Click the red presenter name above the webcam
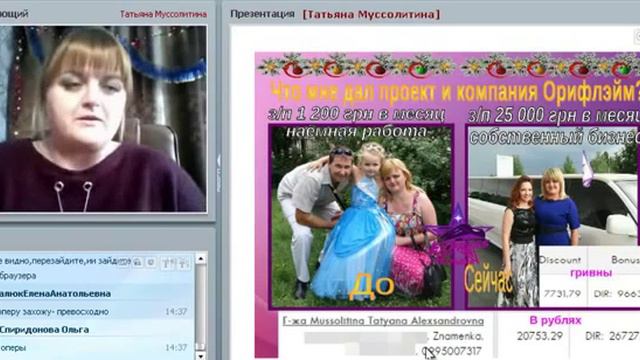This screenshot has height=360, width=640. click(163, 14)
